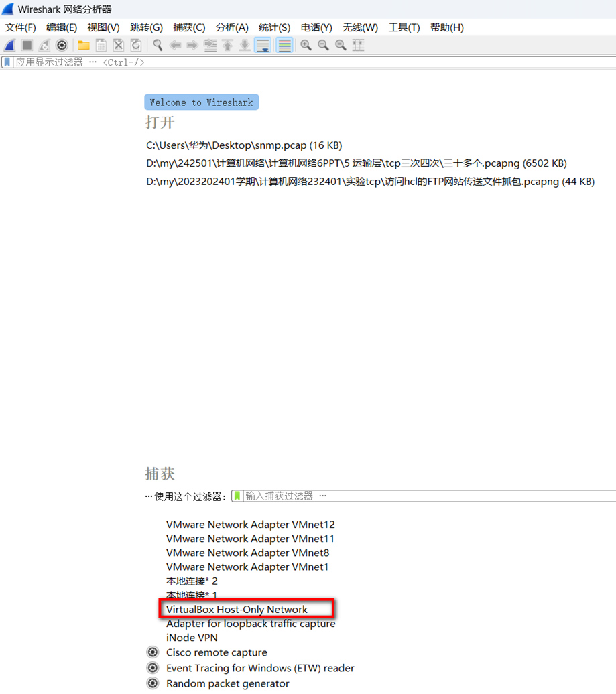616x694 pixels.
Task: Select the iNode VPN interface
Action: click(x=192, y=638)
